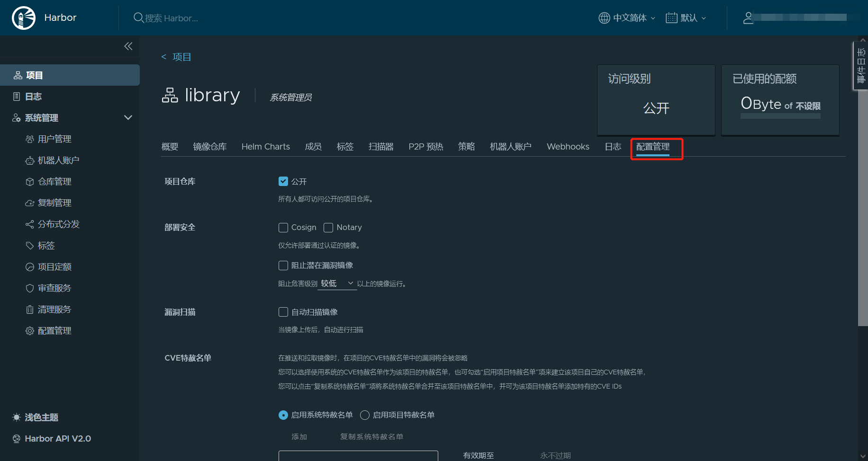This screenshot has width=868, height=461.
Task: Collapse the 系统管理 menu chevron
Action: click(128, 117)
